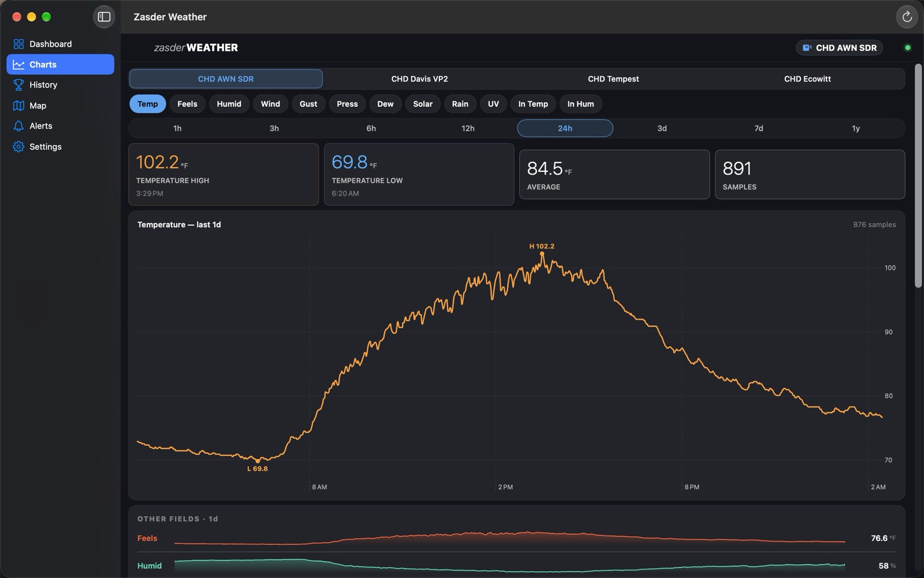Set time range to 1y
Image resolution: width=924 pixels, height=578 pixels.
pos(856,128)
